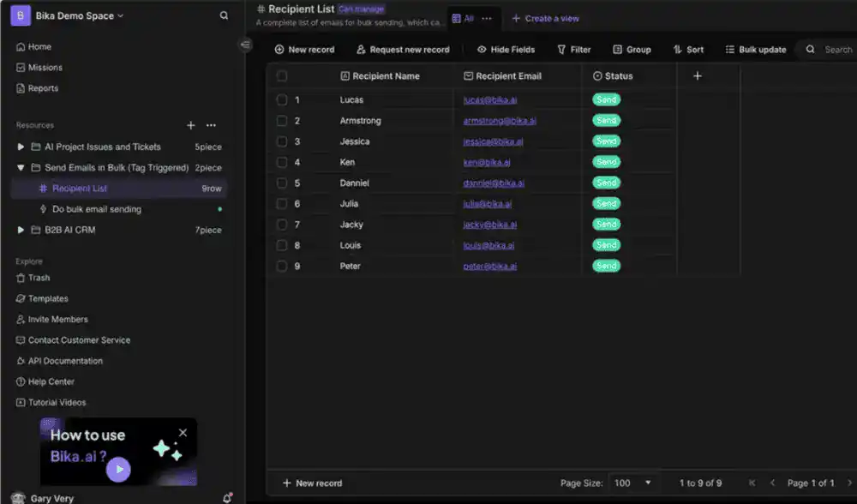The image size is (857, 504).
Task: Click the notification bell icon
Action: (x=227, y=498)
